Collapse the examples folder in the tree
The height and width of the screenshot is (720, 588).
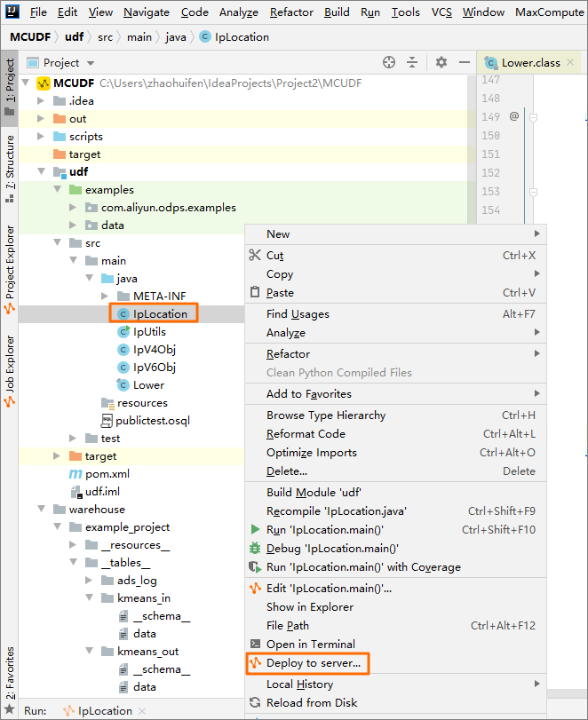point(57,189)
